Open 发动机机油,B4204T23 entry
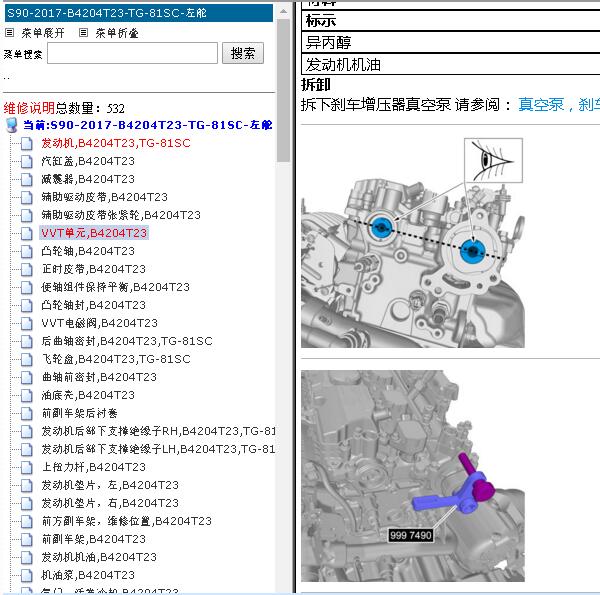The image size is (600, 595). [99, 557]
